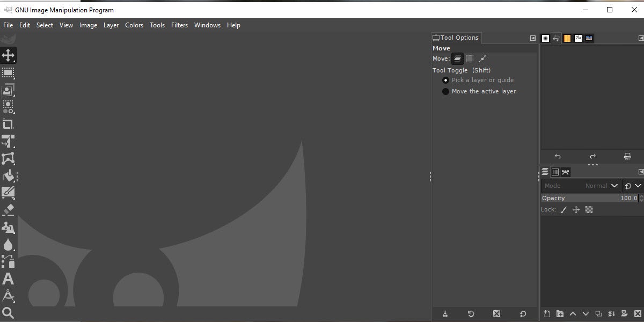The image size is (644, 322).
Task: Duplicate the current layer
Action: click(x=598, y=314)
